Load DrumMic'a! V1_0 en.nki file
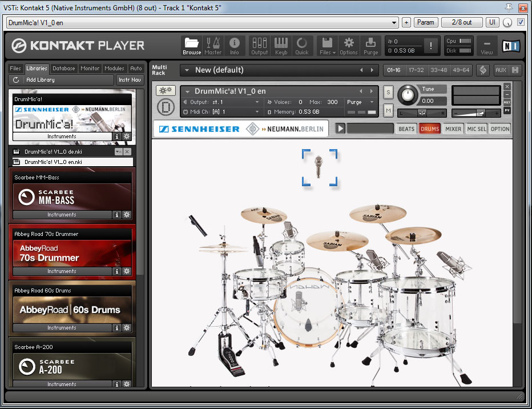 click(72, 162)
